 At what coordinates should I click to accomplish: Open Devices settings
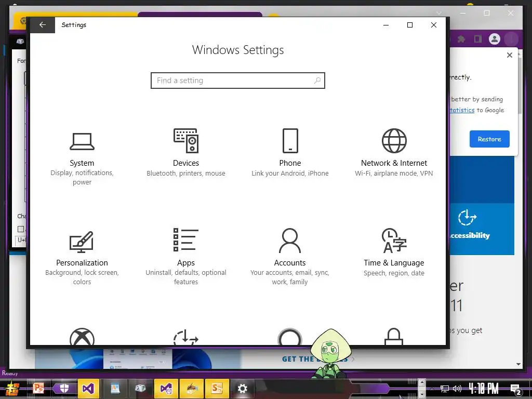tap(186, 153)
